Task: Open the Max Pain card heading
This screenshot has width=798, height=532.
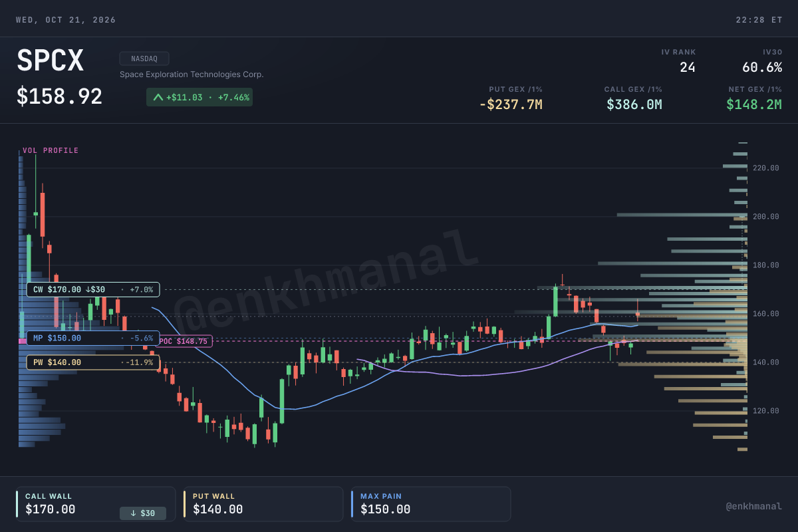Action: click(x=381, y=496)
